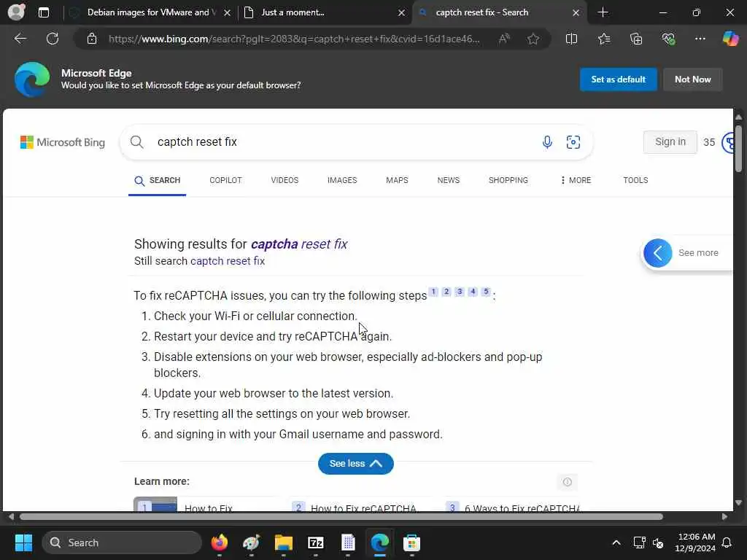The height and width of the screenshot is (560, 747).
Task: Open the Copilot sidebar icon
Action: coord(730,39)
